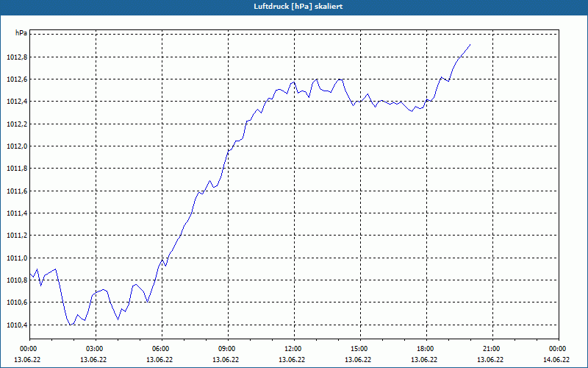Click the 13.06.22 date under 12:00
The image size is (588, 368).
[292, 359]
